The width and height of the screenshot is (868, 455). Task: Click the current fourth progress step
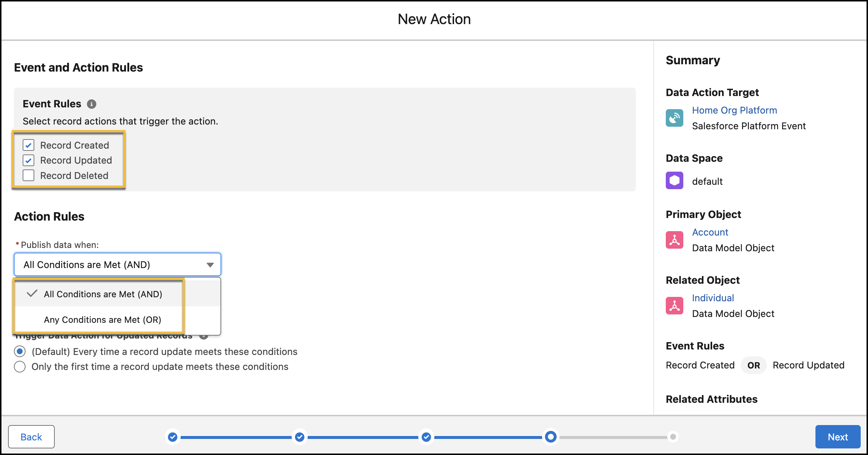point(551,437)
